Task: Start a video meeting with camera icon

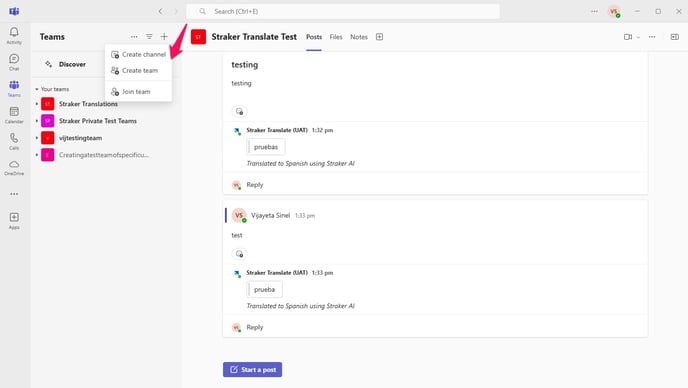Action: [628, 37]
